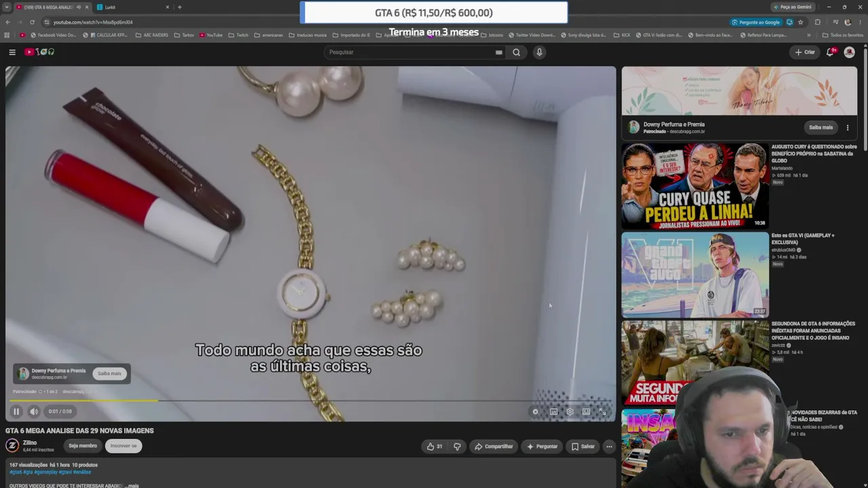Click the Compartilhar share button
This screenshot has width=868, height=488.
494,447
